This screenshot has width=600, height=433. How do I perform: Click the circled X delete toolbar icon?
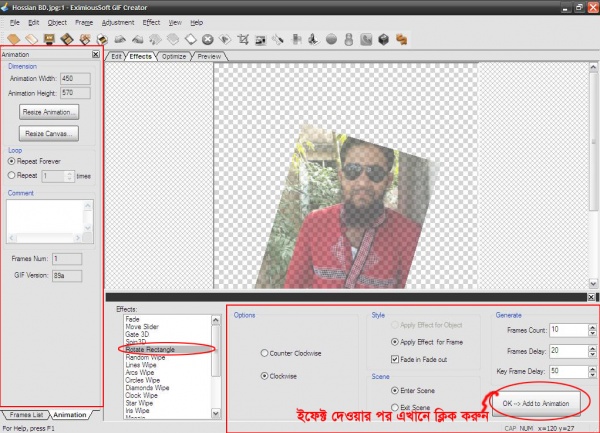tap(207, 40)
